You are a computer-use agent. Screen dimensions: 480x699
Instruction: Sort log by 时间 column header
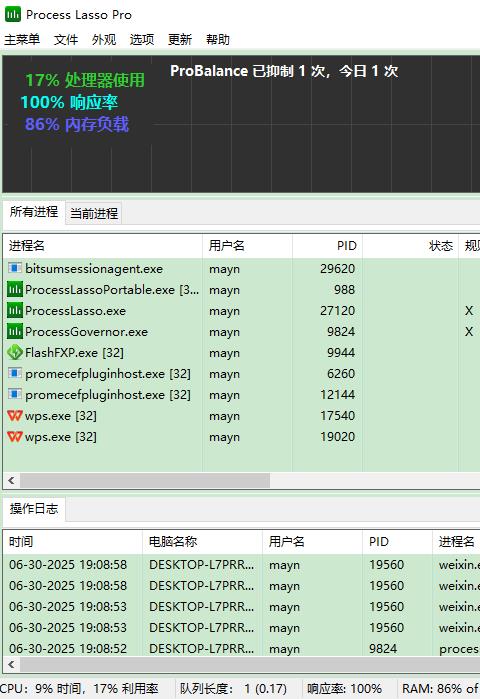[x=73, y=542]
